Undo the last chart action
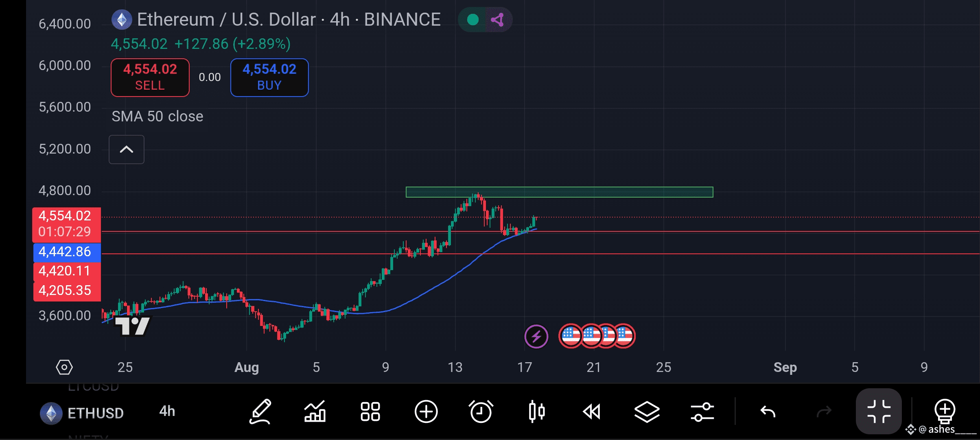Image resolution: width=980 pixels, height=440 pixels. point(768,412)
